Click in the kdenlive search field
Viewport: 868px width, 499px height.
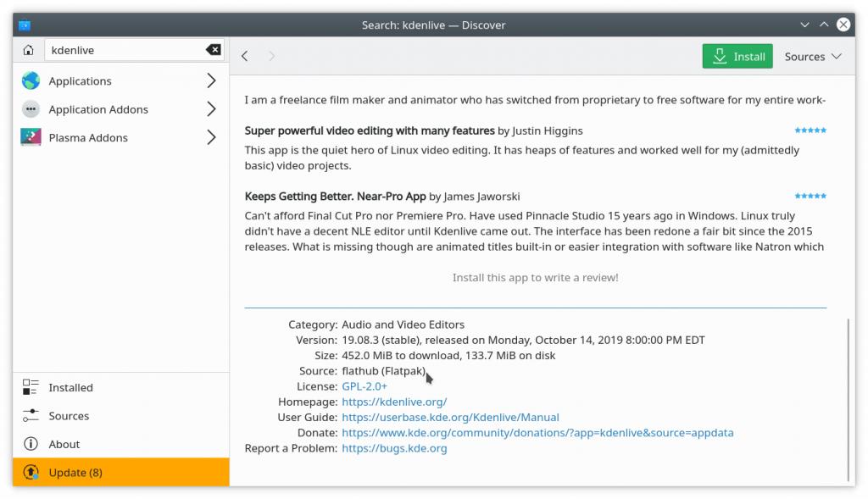pyautogui.click(x=123, y=50)
